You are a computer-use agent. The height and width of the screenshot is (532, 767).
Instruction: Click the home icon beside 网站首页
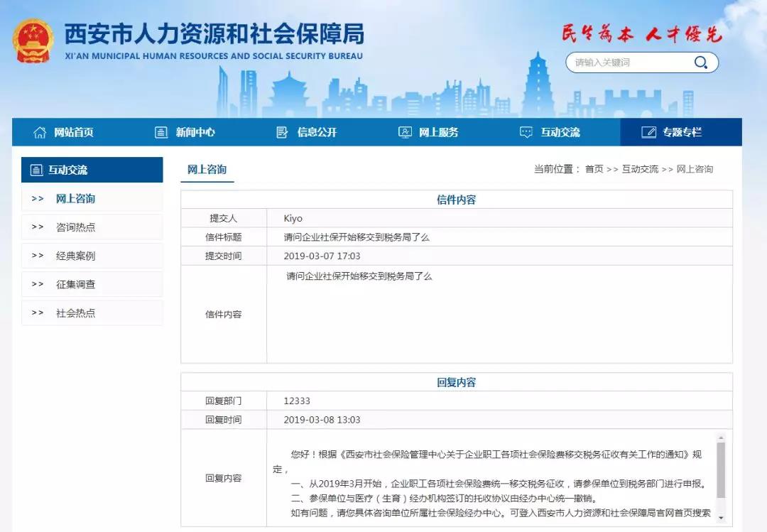[x=40, y=132]
